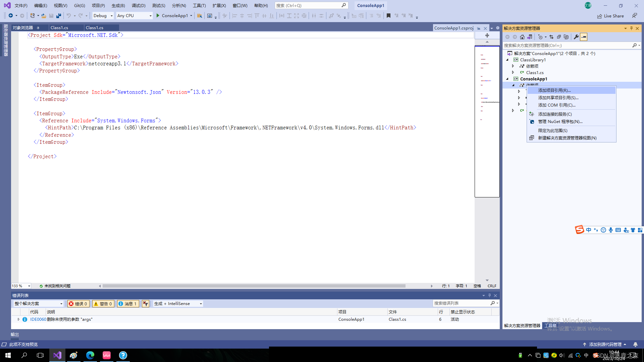Collapse the ClassLibrary1 project node

[x=507, y=60]
